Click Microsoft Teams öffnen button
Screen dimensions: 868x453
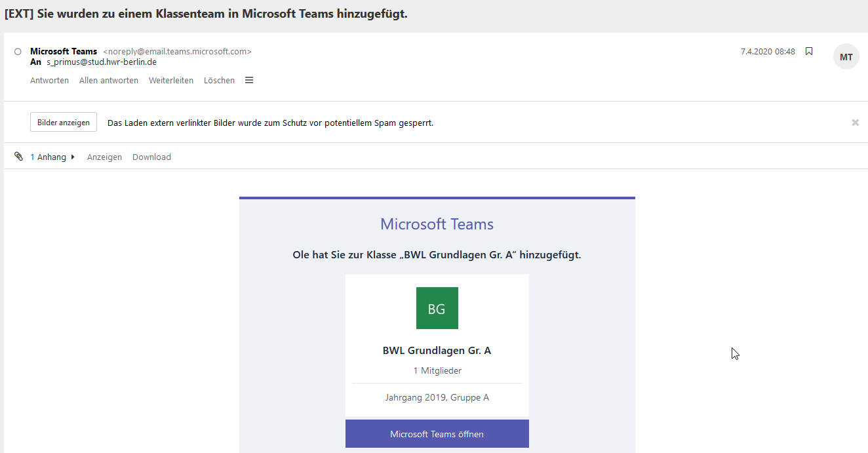point(437,434)
